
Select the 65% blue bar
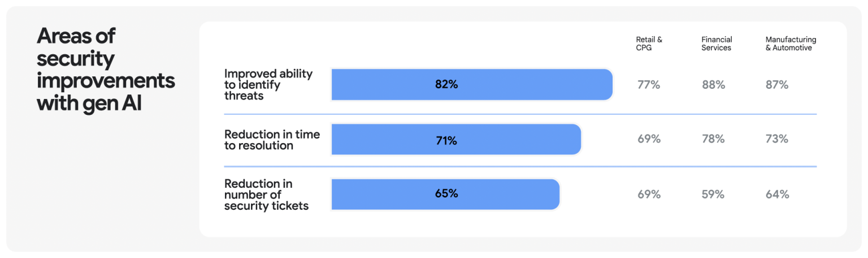[x=445, y=194]
